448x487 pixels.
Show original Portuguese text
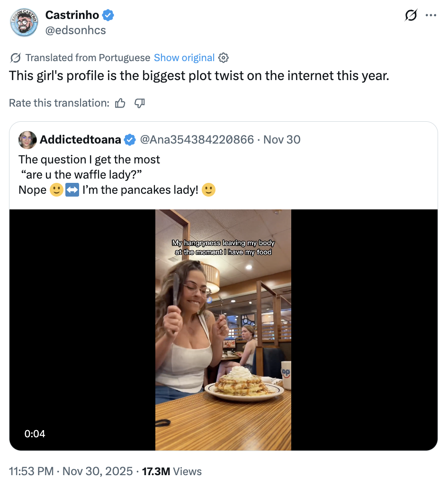coord(184,57)
